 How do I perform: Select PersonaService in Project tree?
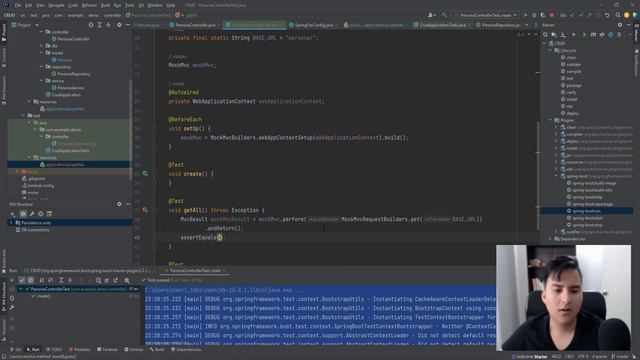click(68, 88)
